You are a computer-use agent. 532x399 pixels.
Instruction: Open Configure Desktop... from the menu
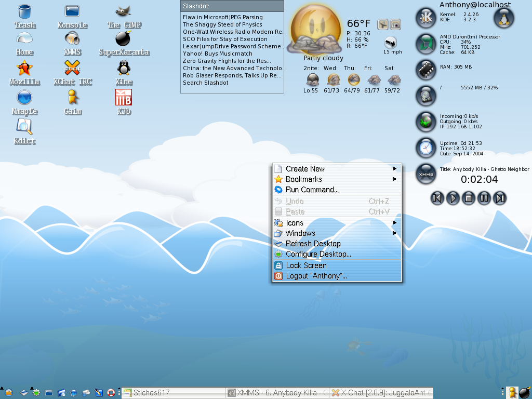tap(337, 254)
